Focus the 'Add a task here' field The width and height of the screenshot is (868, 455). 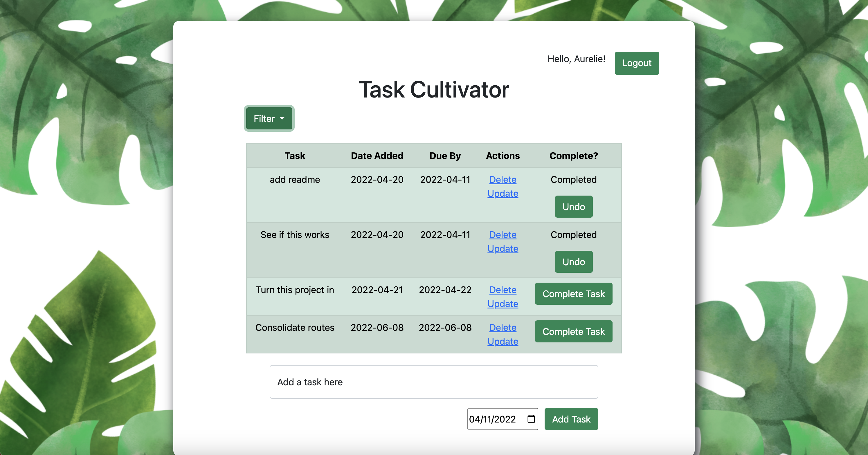click(x=434, y=382)
